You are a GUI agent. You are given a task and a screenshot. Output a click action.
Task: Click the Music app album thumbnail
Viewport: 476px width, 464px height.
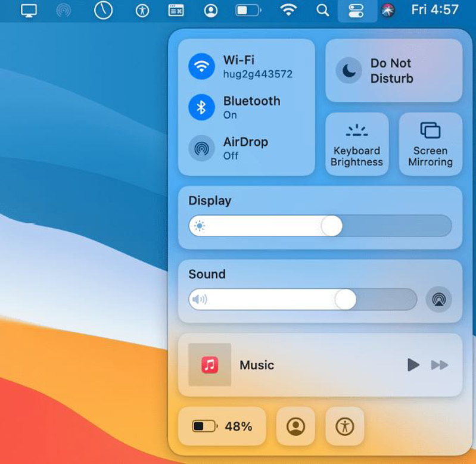tap(210, 365)
